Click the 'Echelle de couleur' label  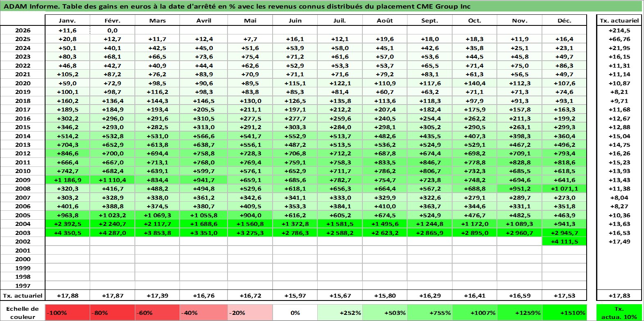point(23,312)
